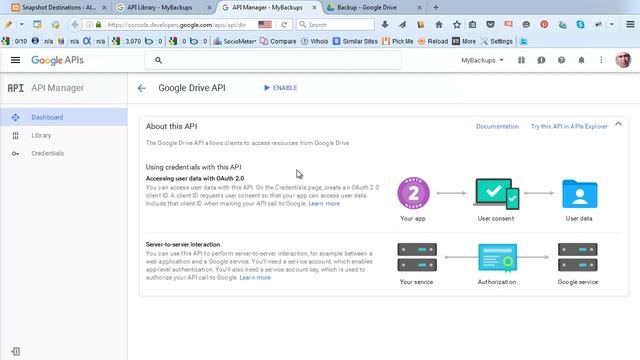Click Learn more under the OAuth 2.0 section
Image resolution: width=640 pixels, height=360 pixels.
(x=324, y=204)
